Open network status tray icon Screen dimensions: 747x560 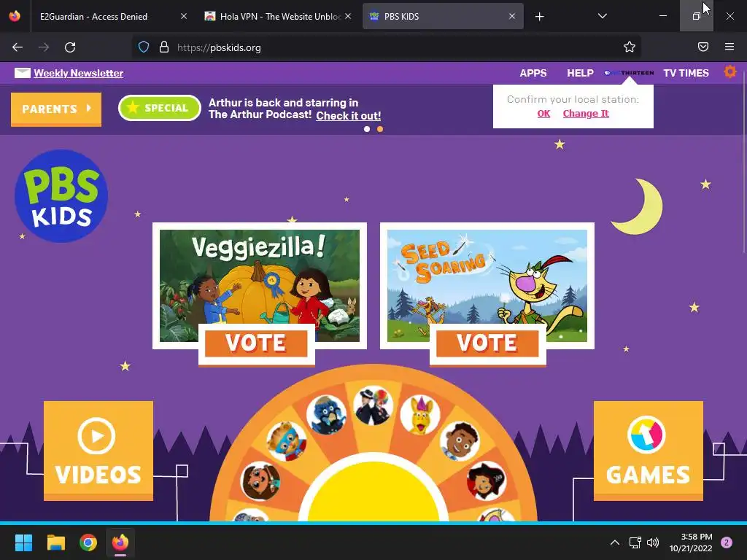click(635, 542)
